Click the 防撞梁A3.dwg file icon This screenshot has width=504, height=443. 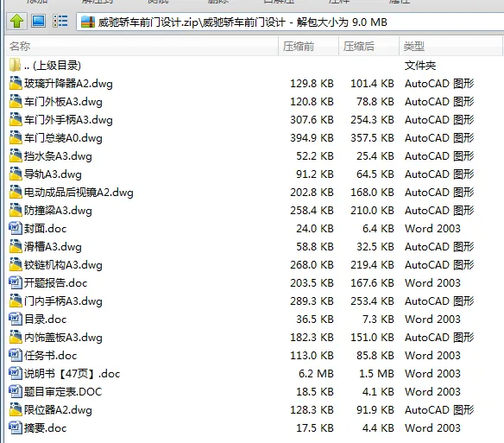pos(16,210)
